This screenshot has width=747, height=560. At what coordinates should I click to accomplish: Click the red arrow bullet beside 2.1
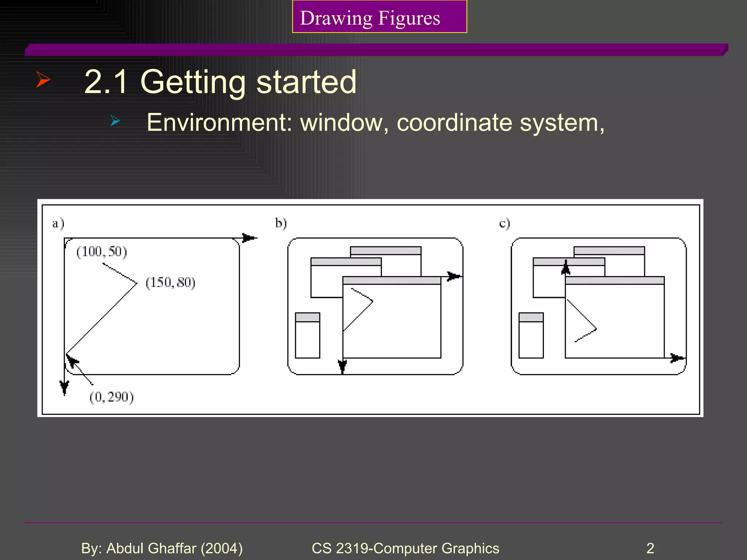coord(43,79)
